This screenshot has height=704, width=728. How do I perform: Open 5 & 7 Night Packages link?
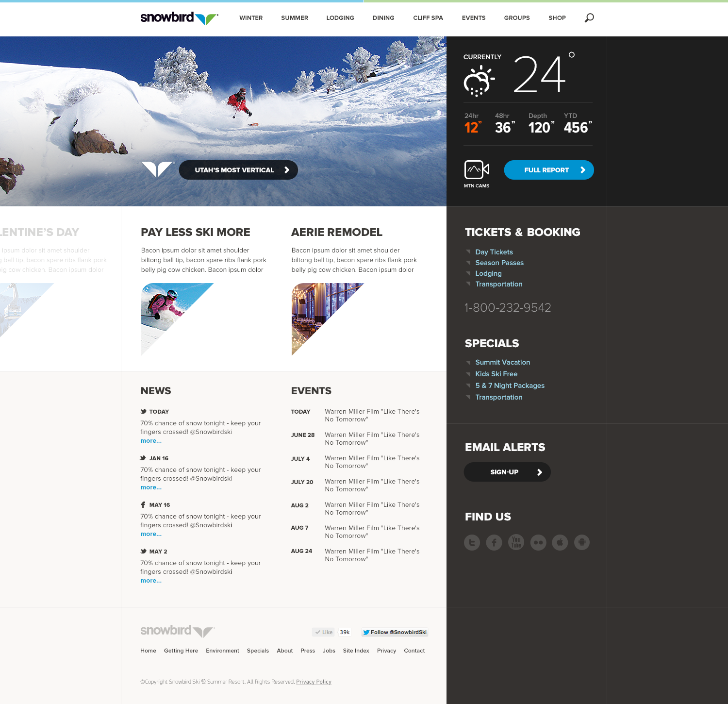pos(510,386)
